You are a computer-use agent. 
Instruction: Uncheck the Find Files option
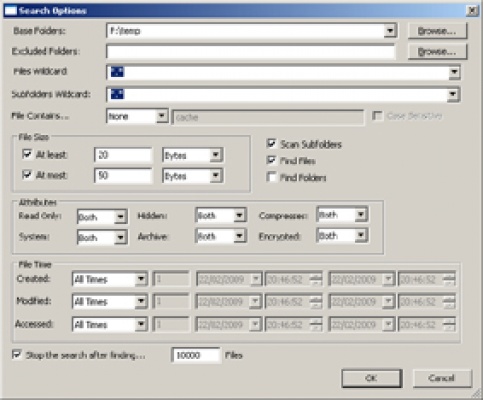click(x=271, y=160)
